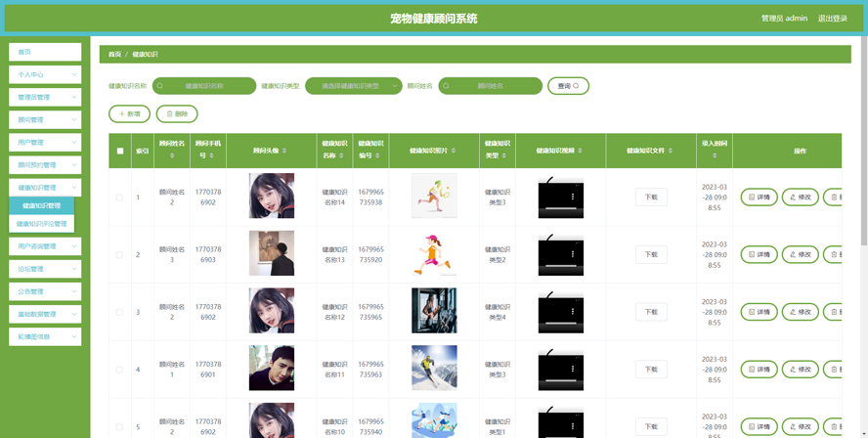Viewport: 868px width, 438px height.
Task: Click the magnifier icon in 健康知识名称 search box
Action: click(160, 86)
